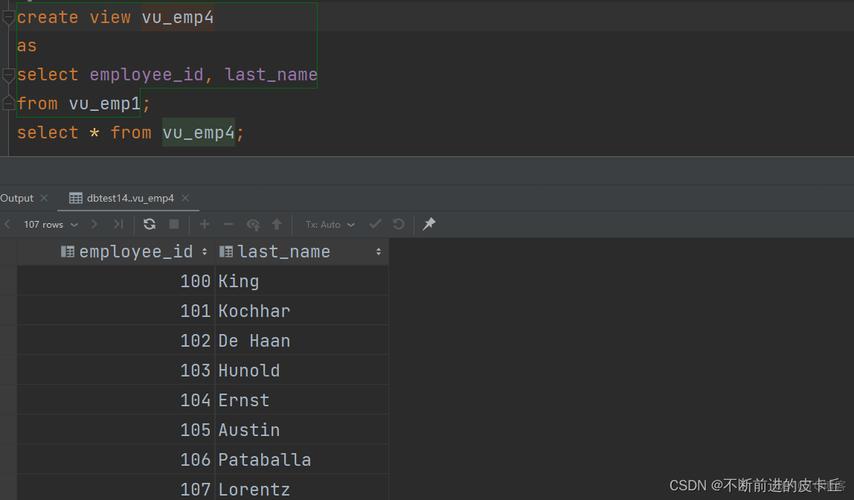This screenshot has width=854, height=500.
Task: Select the cell containing De Haan
Action: click(x=302, y=341)
